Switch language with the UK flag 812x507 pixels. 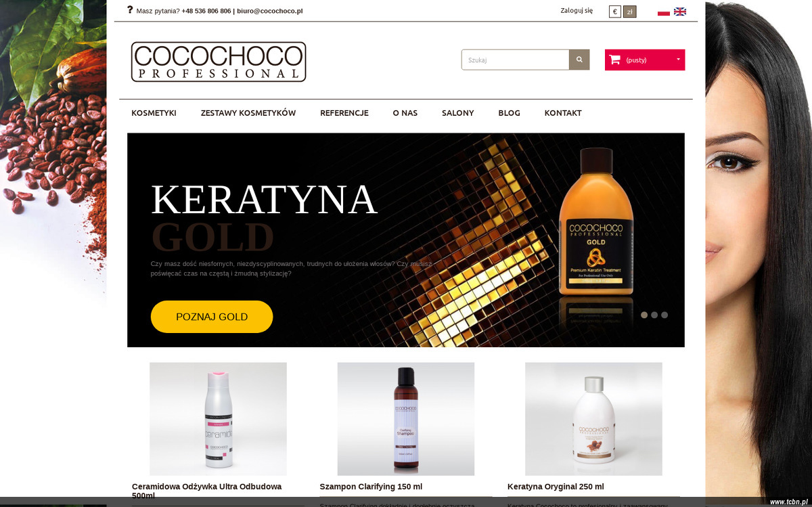click(680, 12)
